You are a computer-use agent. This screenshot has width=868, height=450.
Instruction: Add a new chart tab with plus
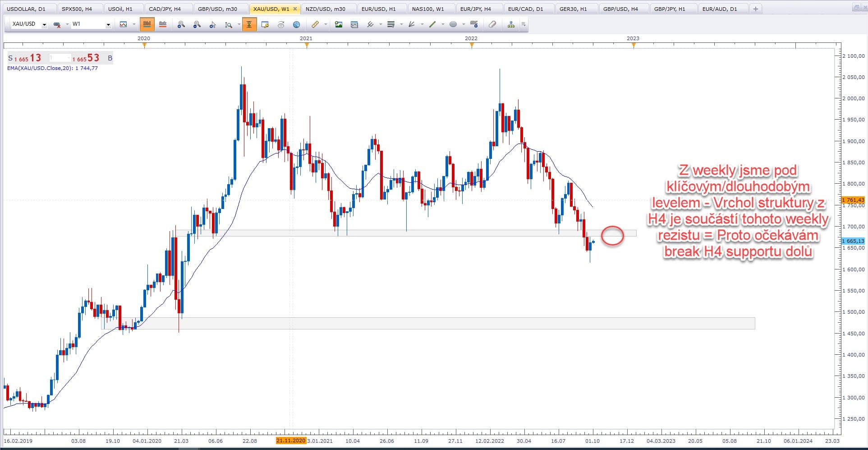[756, 9]
